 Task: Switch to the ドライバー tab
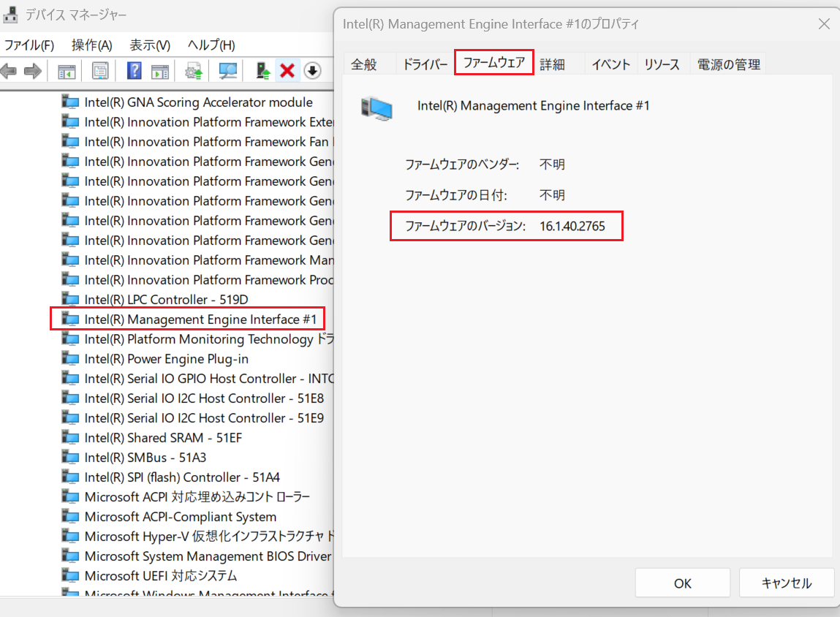click(425, 64)
